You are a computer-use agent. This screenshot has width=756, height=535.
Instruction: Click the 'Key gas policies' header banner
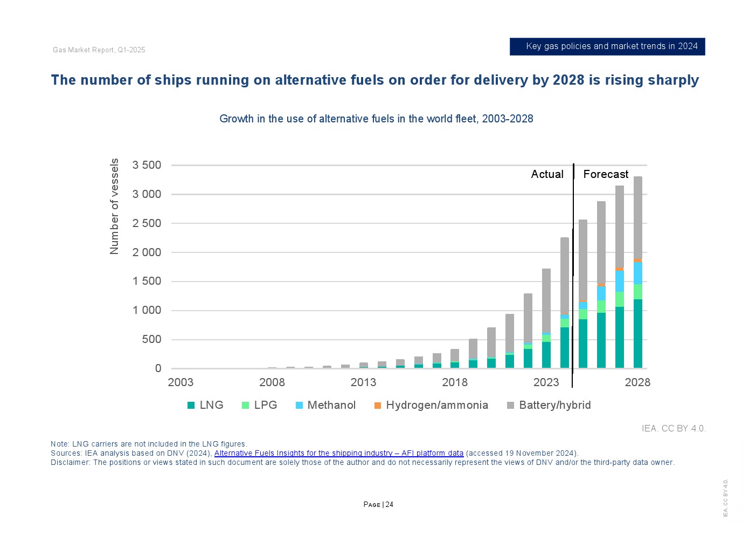pos(607,46)
